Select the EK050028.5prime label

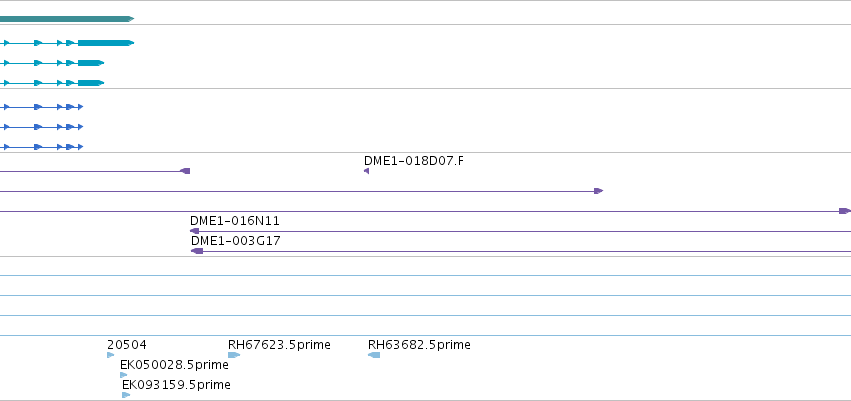click(174, 365)
